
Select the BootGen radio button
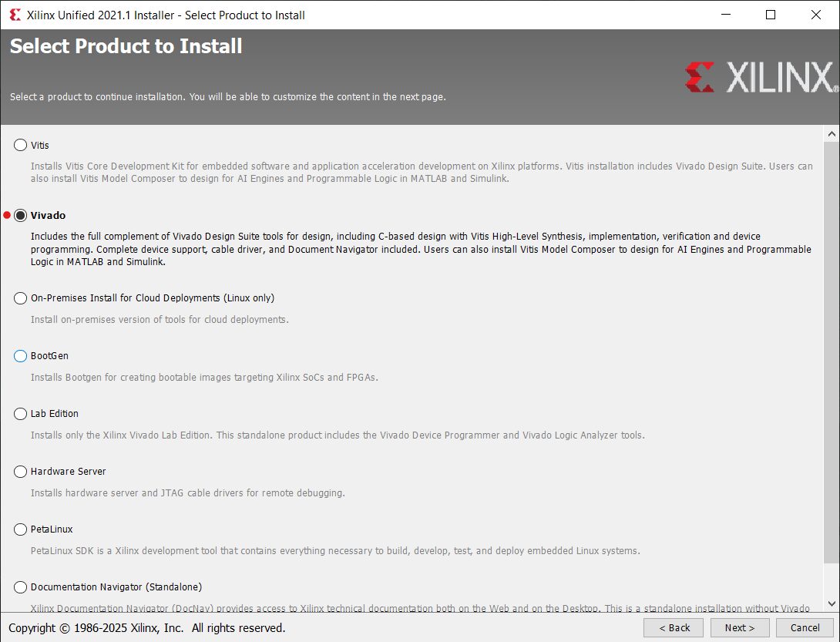point(20,356)
